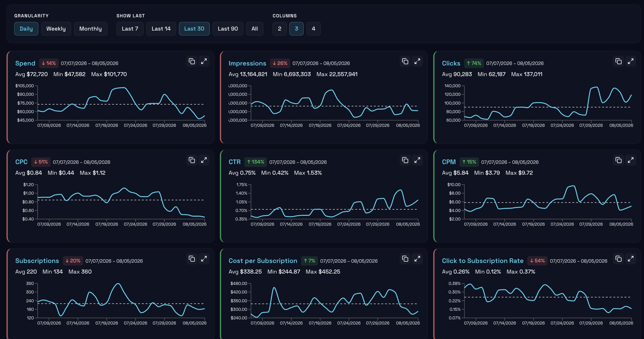Screen dimensions: 644x339
Task: Copy the CPC chart
Action: point(192,160)
